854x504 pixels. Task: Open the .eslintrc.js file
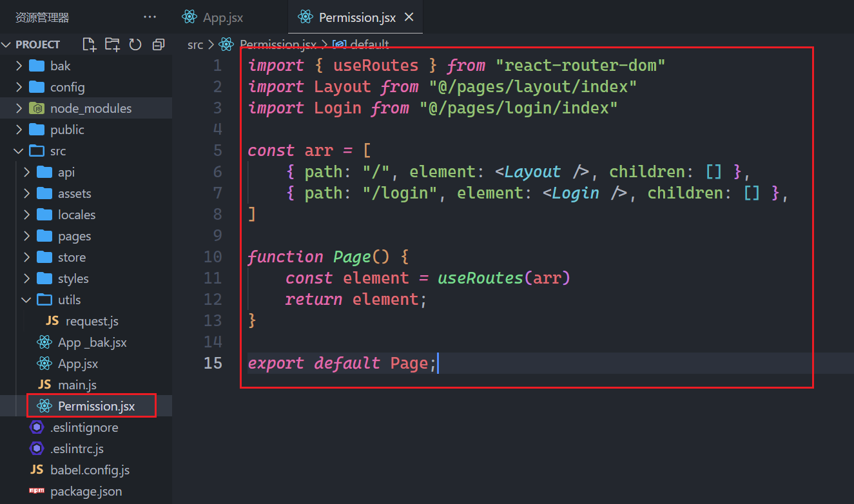click(x=86, y=449)
